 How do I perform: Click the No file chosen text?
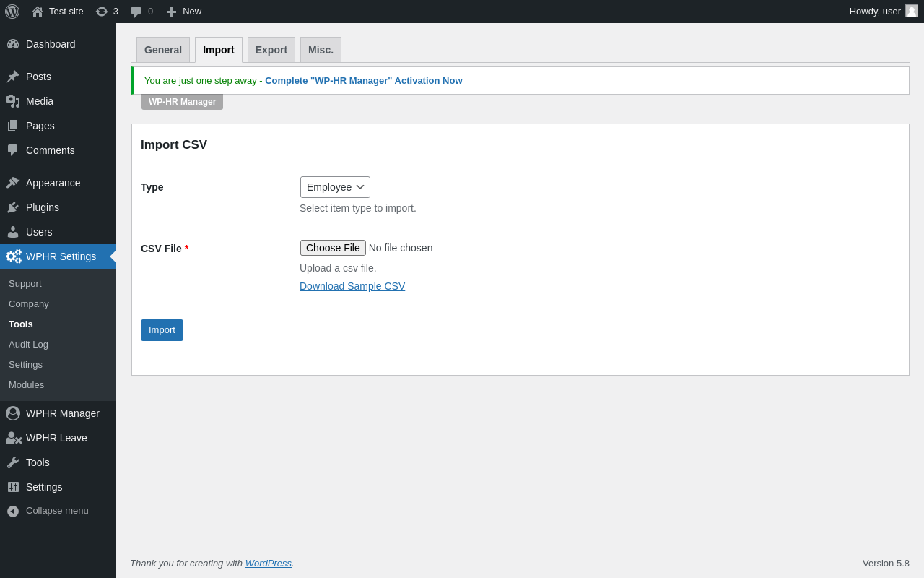pos(401,248)
